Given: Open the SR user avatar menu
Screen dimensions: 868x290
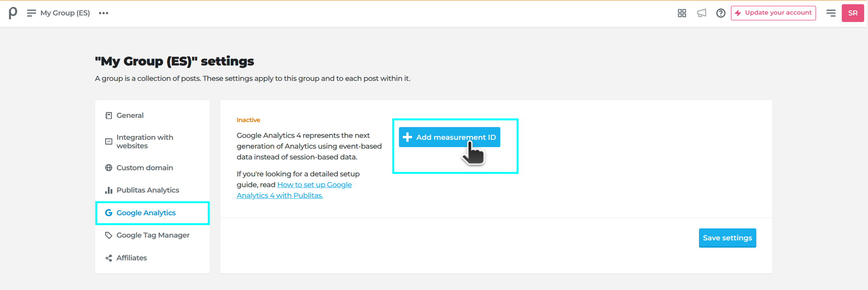Looking at the screenshot, I should click(x=853, y=13).
